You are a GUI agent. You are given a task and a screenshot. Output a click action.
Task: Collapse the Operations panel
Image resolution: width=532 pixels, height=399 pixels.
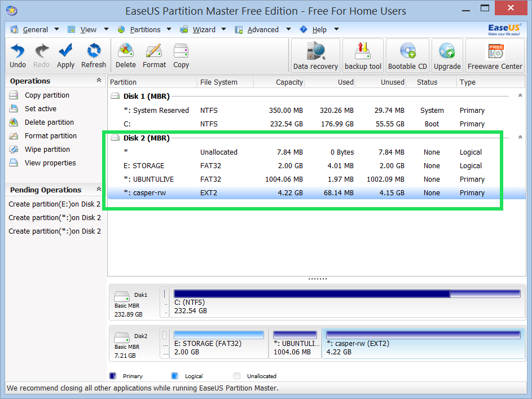coord(99,80)
